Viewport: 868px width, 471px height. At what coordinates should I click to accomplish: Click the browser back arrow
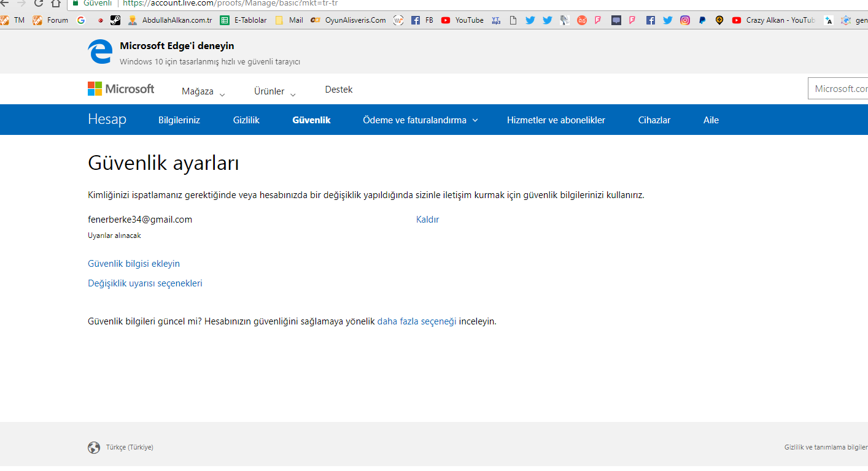click(x=4, y=3)
